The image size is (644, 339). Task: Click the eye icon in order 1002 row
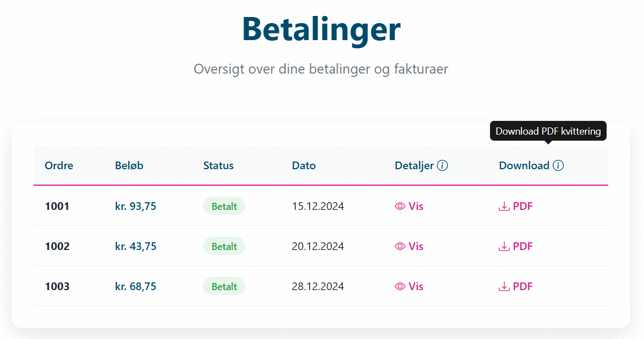pyautogui.click(x=400, y=246)
